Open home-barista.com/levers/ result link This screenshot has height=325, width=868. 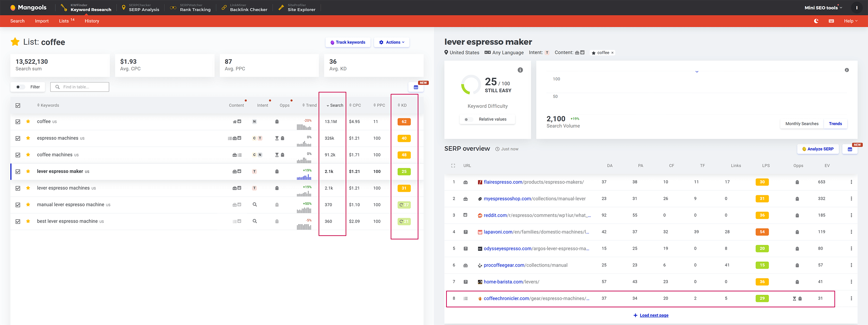511,282
